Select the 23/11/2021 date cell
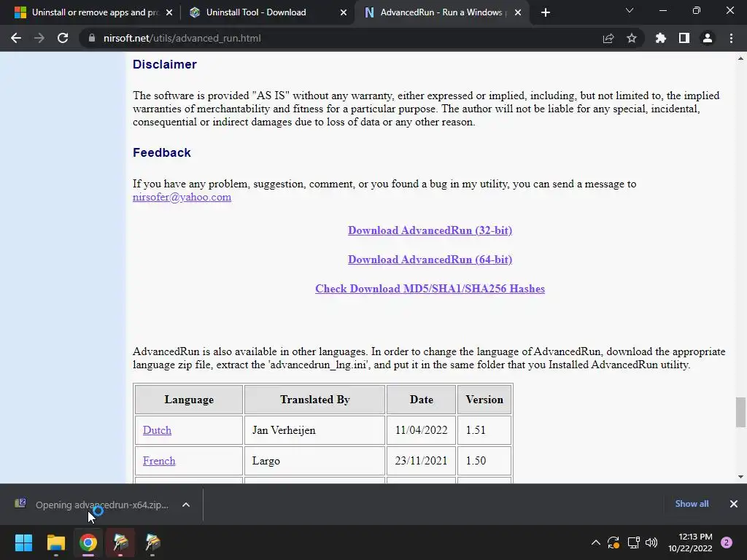 [421, 461]
